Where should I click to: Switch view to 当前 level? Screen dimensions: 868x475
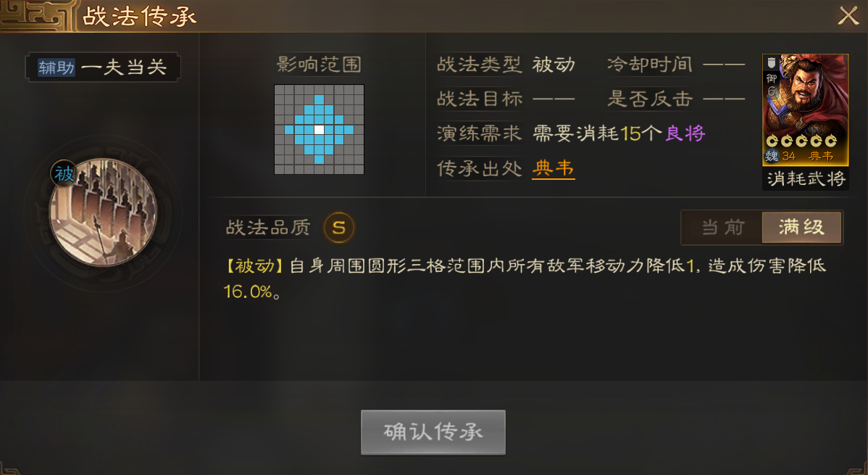point(722,227)
